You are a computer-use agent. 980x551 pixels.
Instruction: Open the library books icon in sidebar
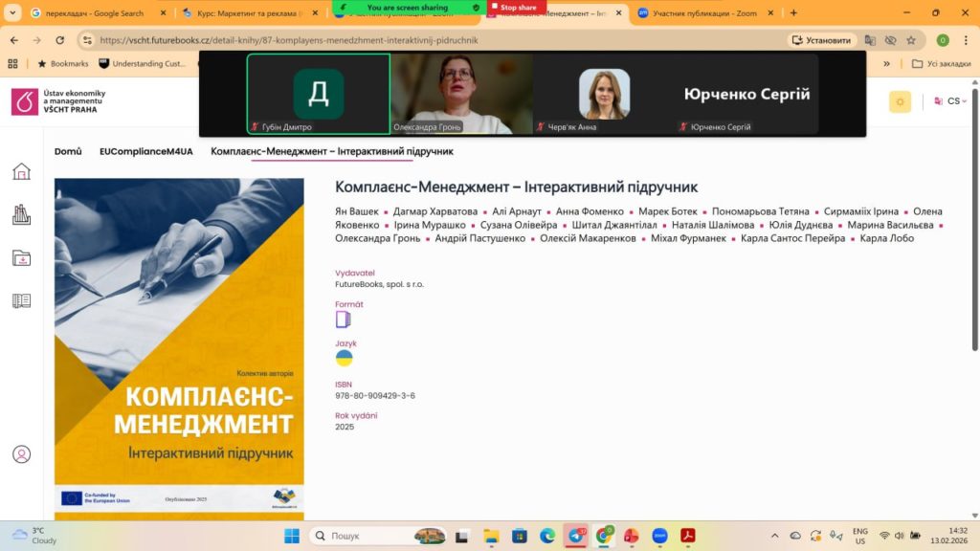21,214
